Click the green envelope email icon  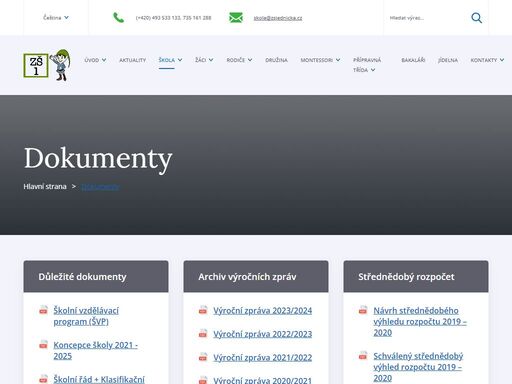click(236, 18)
